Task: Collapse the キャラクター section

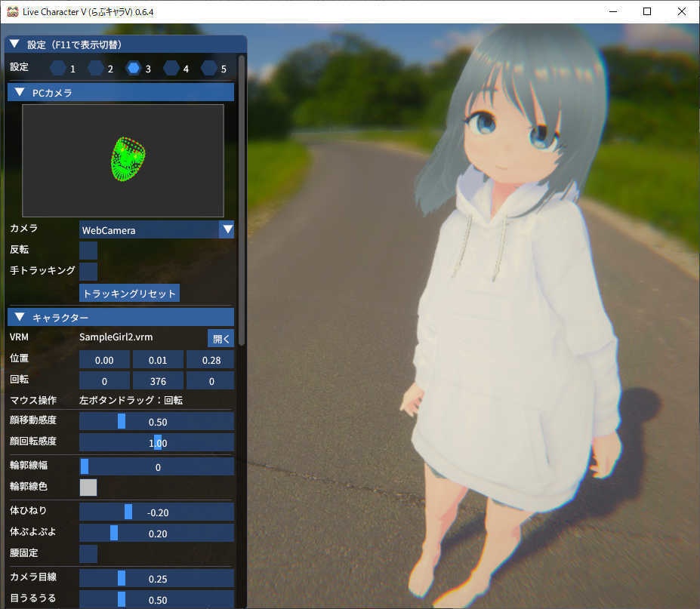Action: click(19, 316)
